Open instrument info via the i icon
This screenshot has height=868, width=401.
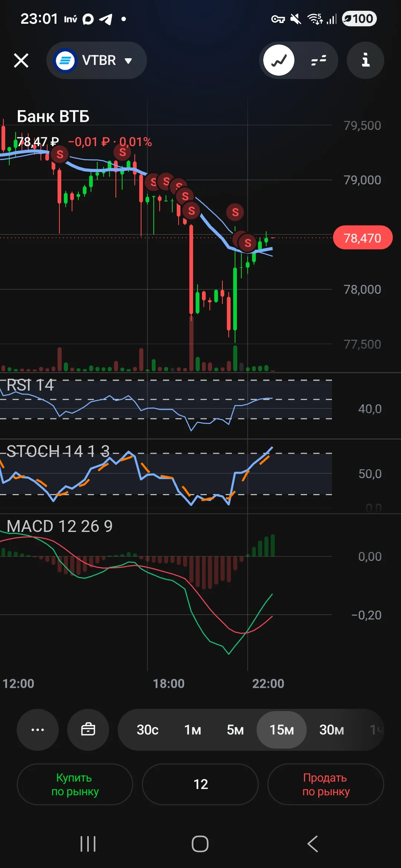tap(365, 60)
